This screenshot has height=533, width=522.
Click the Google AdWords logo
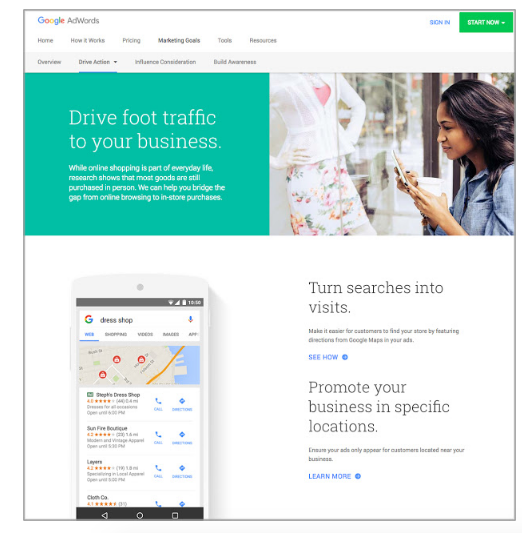coord(68,20)
